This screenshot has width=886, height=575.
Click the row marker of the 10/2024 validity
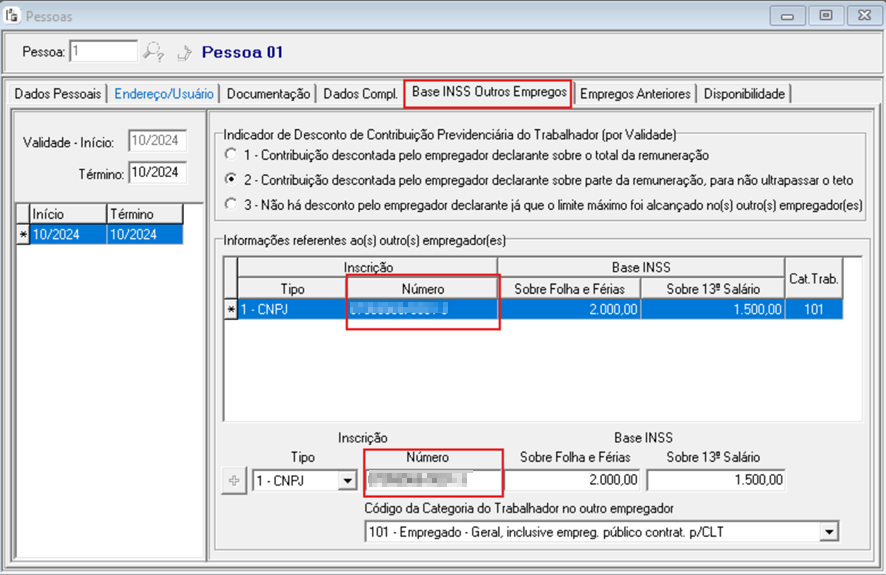click(23, 233)
